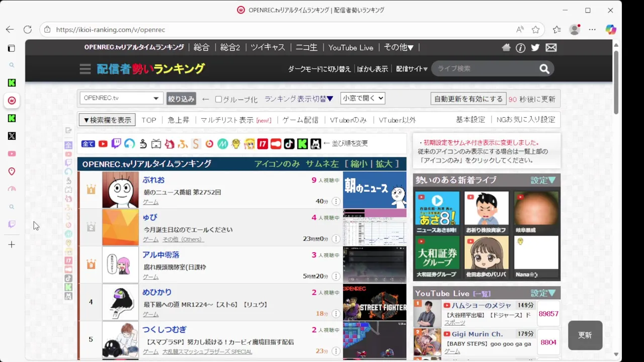Open options dots for めひかり row
The height and width of the screenshot is (362, 644).
click(336, 314)
